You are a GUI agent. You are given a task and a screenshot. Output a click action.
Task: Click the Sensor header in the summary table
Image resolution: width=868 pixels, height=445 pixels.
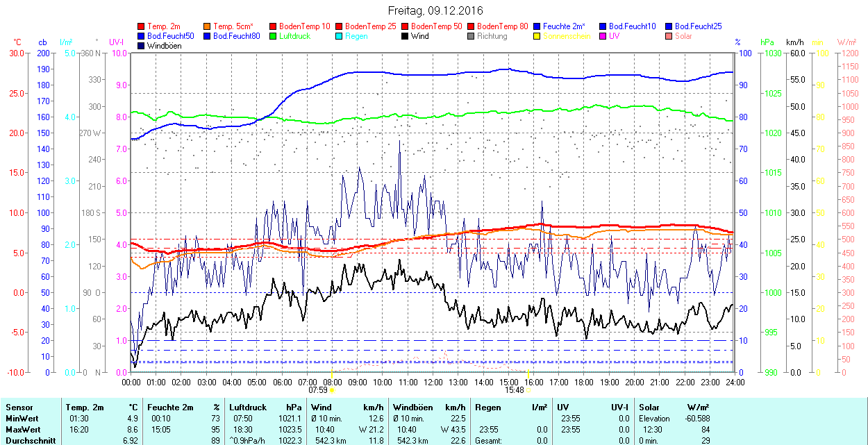[x=19, y=408]
